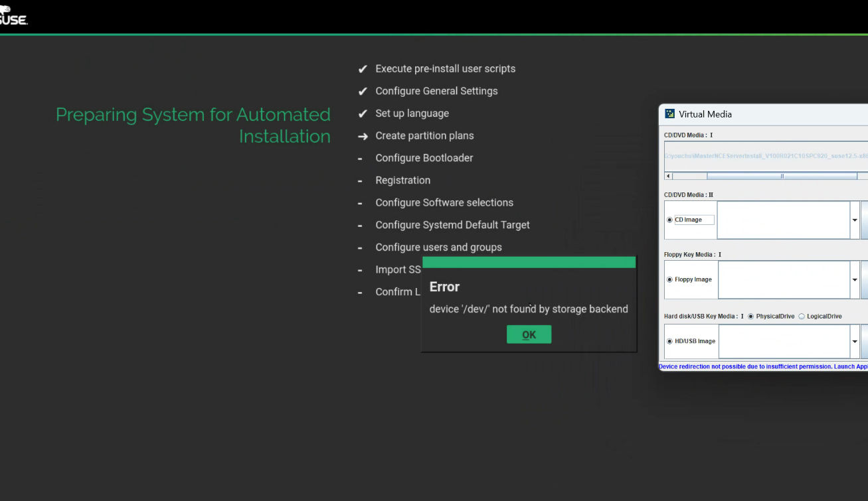868x501 pixels.
Task: Select the HD/USB Image radio button
Action: pos(669,341)
